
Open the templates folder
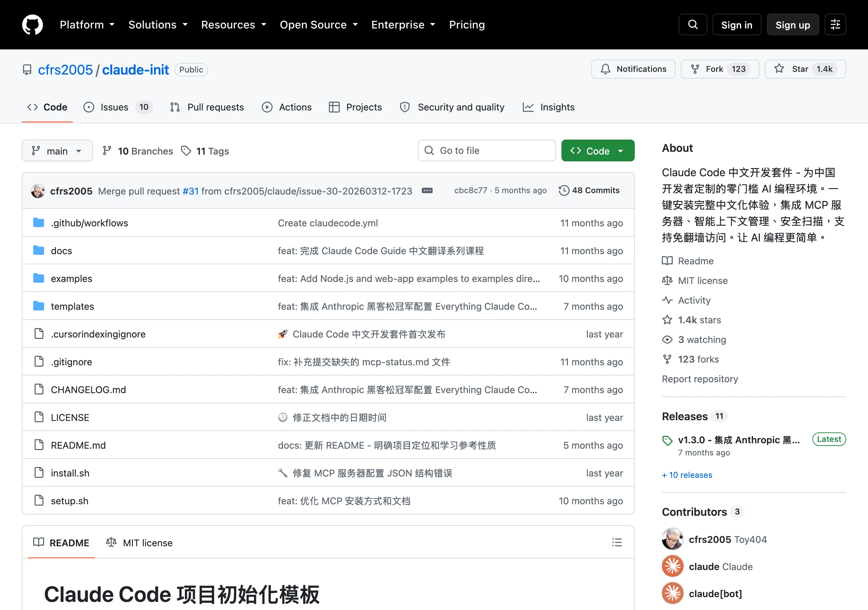[x=72, y=306]
